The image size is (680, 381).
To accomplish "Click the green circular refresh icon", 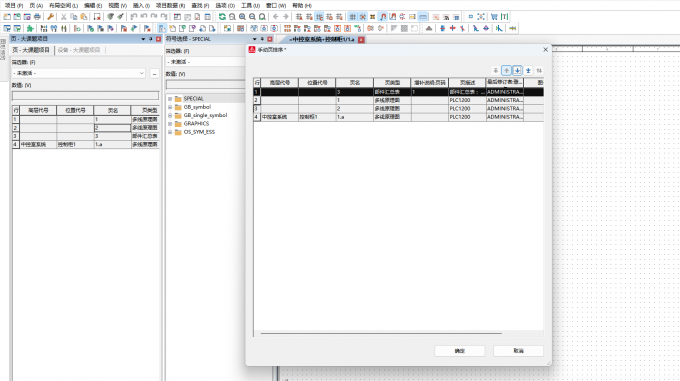I will [222, 17].
